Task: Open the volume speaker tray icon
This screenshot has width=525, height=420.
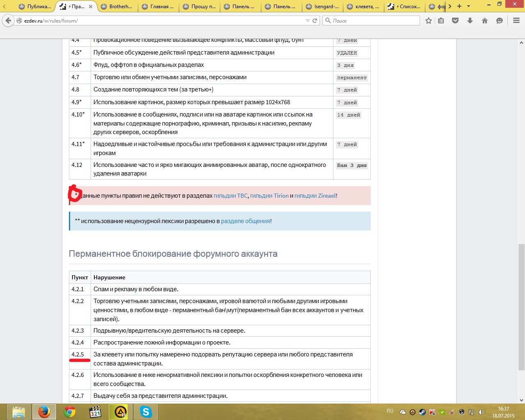Action: tap(482, 412)
